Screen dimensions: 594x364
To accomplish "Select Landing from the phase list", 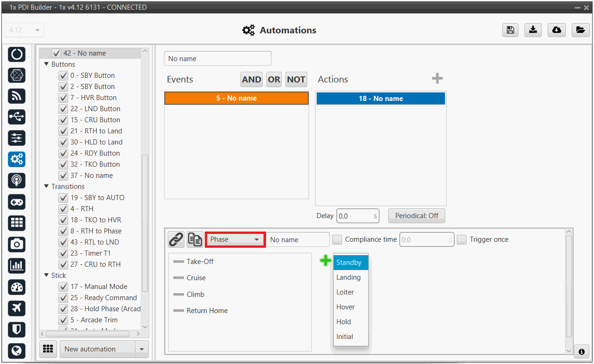I will click(348, 277).
